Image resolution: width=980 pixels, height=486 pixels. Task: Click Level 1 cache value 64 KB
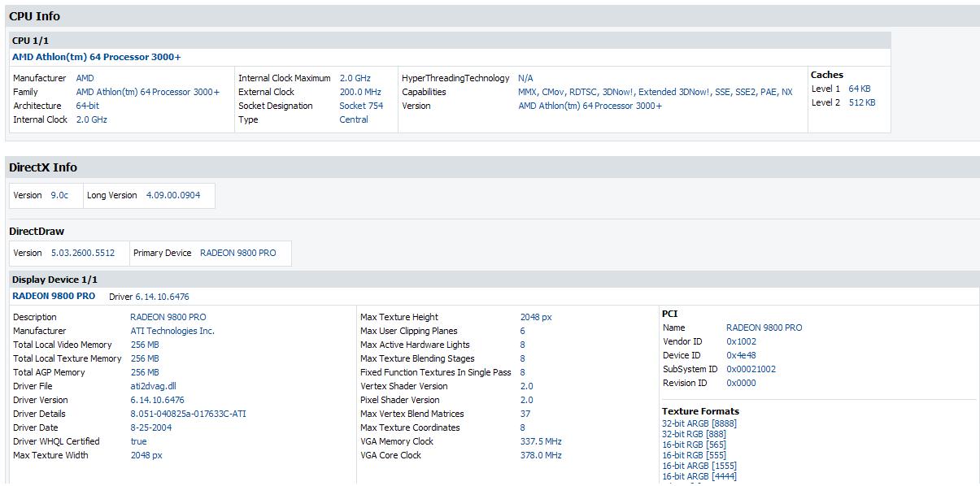click(x=859, y=89)
